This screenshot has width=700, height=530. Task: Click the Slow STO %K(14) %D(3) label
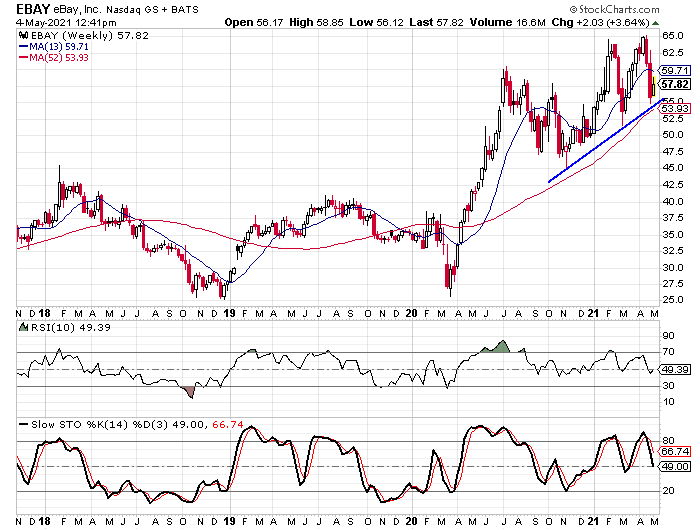[100, 424]
